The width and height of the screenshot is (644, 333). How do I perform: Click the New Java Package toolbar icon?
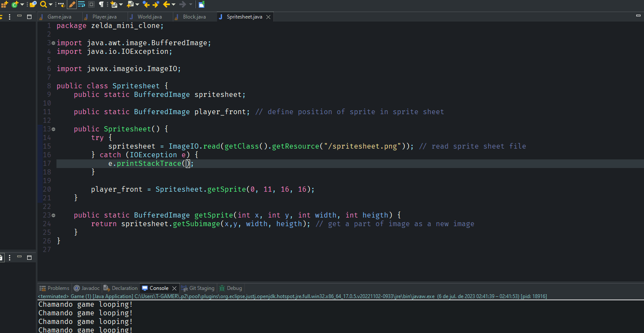tap(4, 4)
